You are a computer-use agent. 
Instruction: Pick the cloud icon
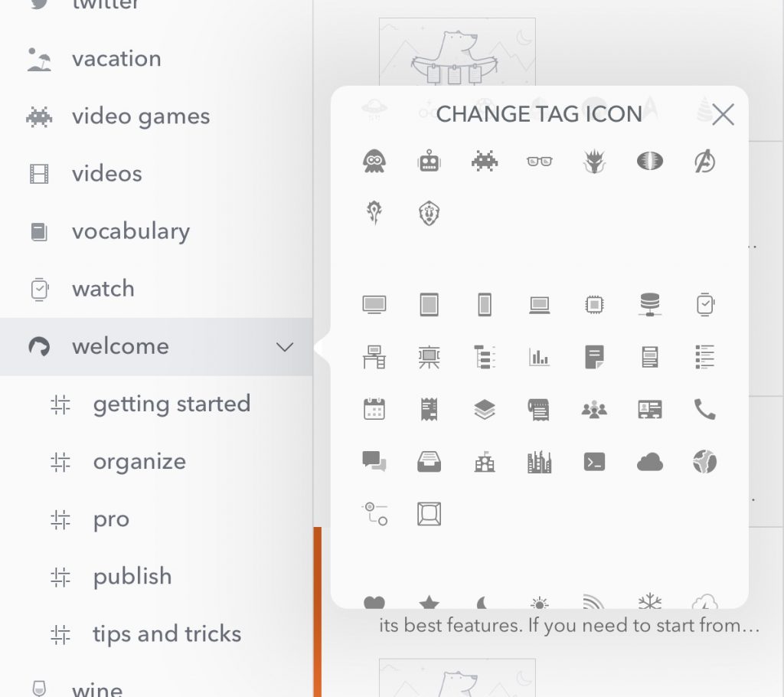pyautogui.click(x=649, y=461)
